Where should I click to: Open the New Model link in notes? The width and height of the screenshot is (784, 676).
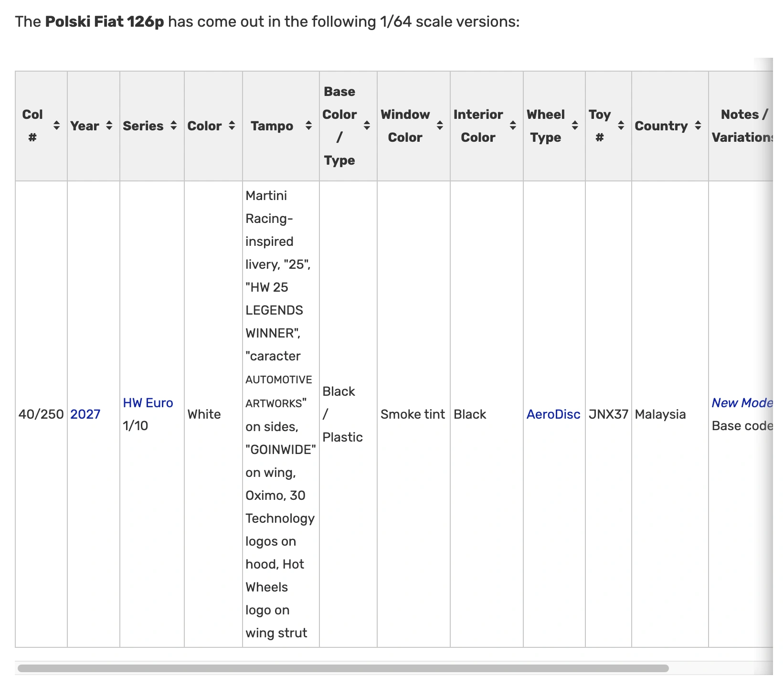pyautogui.click(x=742, y=403)
